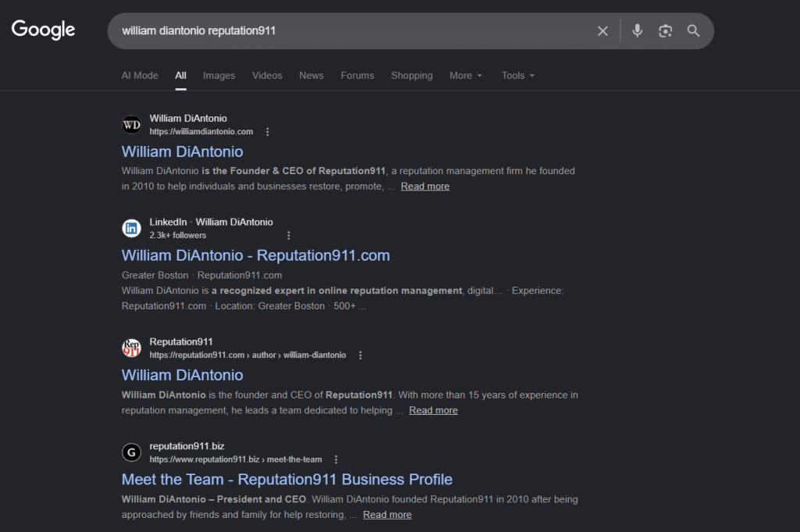Click the reputation911.com › author › william-diantonio URL
The width and height of the screenshot is (800, 532).
(x=248, y=355)
